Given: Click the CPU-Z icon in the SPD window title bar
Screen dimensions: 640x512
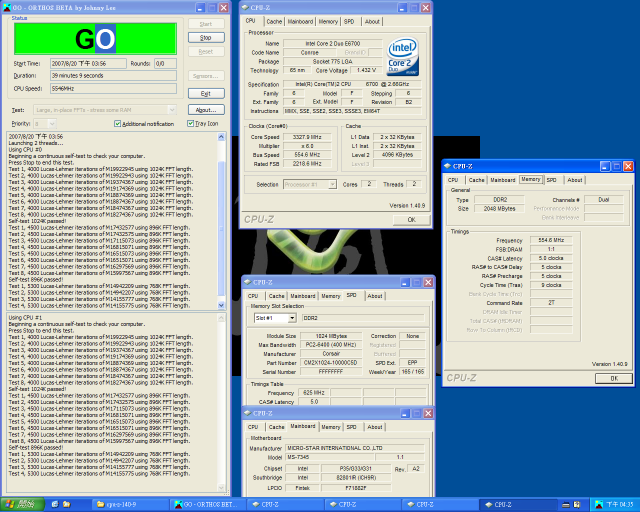Looking at the screenshot, I should pyautogui.click(x=248, y=282).
